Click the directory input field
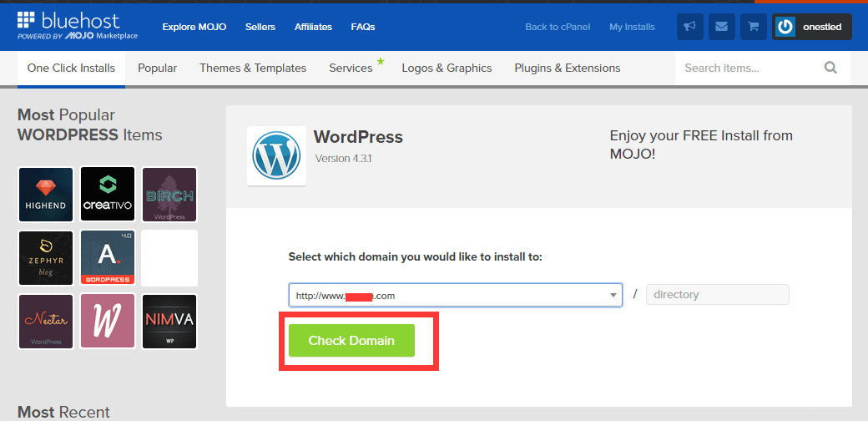This screenshot has height=421, width=868. coord(718,295)
